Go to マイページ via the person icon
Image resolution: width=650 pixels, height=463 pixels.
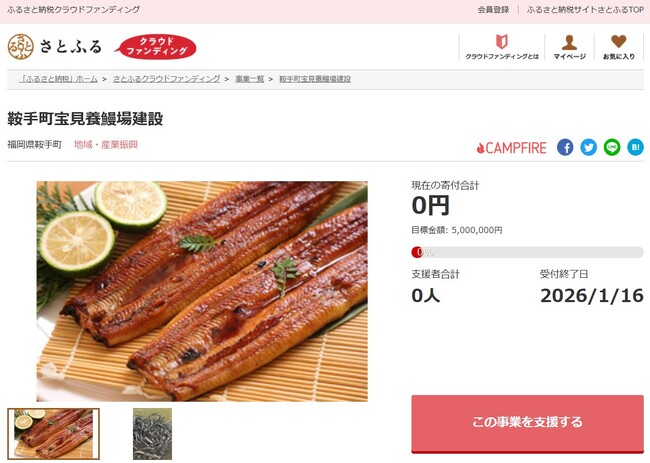(570, 47)
